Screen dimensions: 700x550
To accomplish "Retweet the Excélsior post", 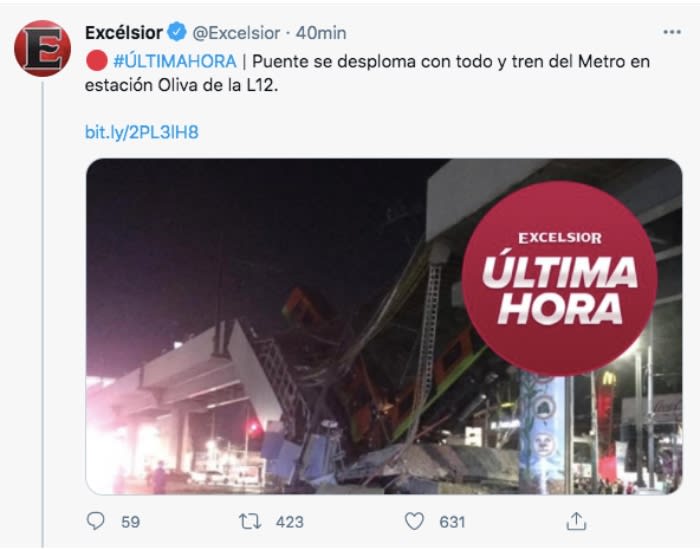I will coord(250,521).
